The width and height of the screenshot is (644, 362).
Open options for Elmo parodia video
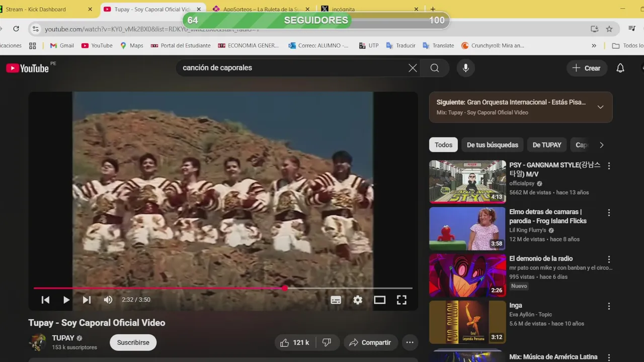[x=609, y=213]
